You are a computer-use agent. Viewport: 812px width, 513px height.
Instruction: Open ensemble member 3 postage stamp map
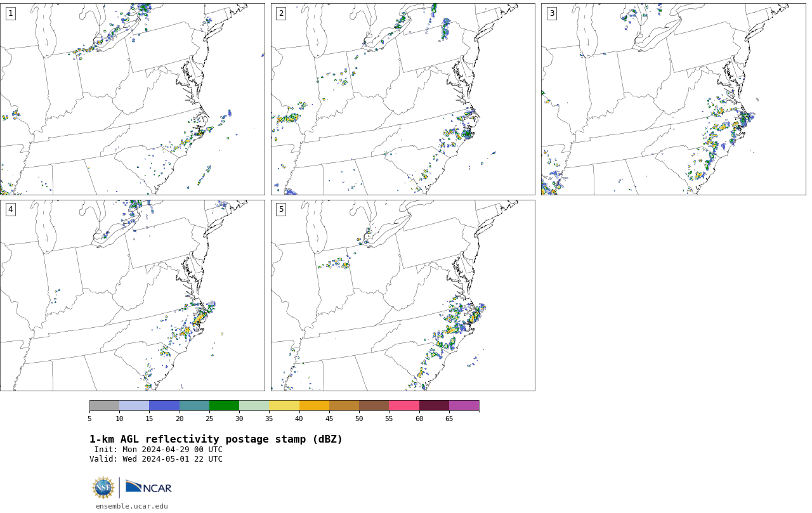coord(674,99)
